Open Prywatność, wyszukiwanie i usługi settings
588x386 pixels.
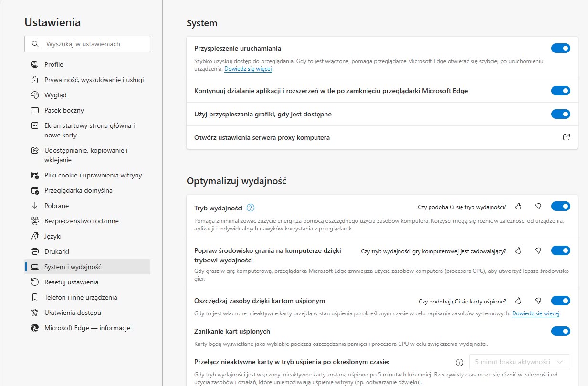point(94,80)
